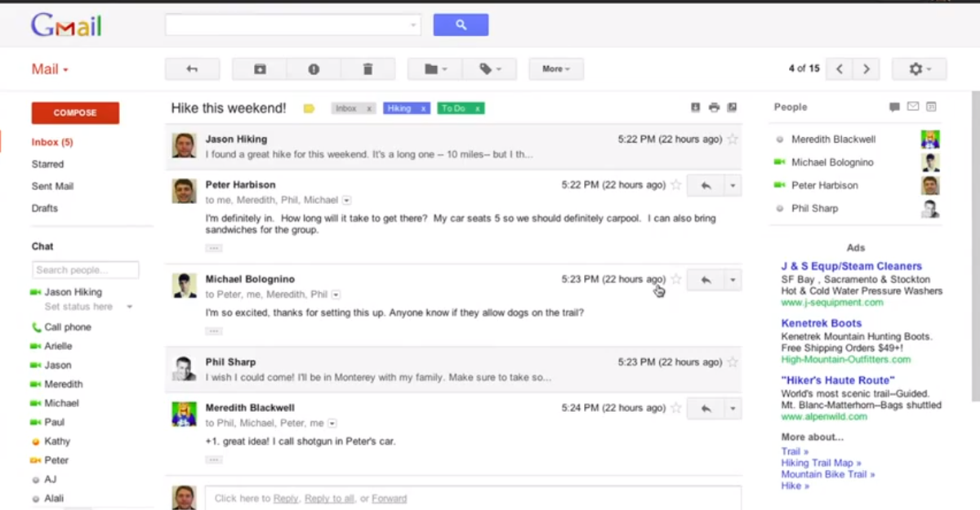Reply to Meredith Blackwell's message
The width and height of the screenshot is (980, 510).
click(706, 409)
